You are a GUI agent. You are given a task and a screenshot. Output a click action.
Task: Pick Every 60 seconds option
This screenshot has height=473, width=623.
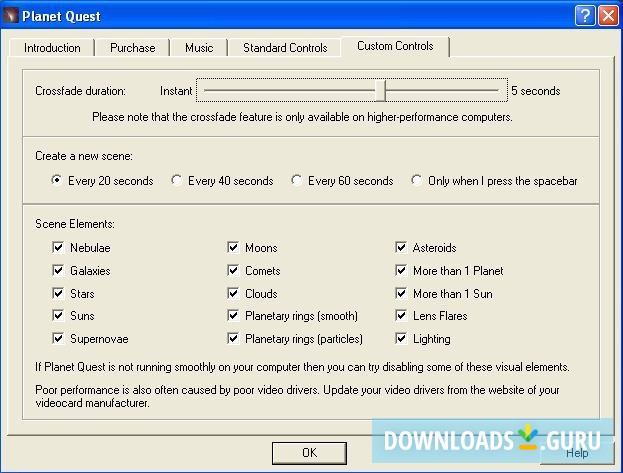pos(342,181)
